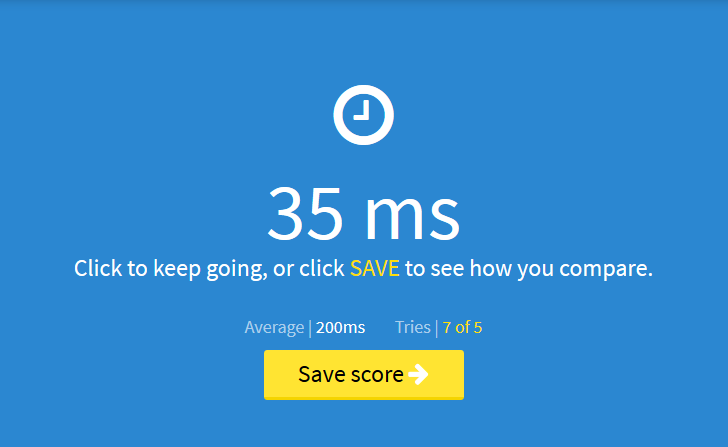Click the Average label

[274, 328]
